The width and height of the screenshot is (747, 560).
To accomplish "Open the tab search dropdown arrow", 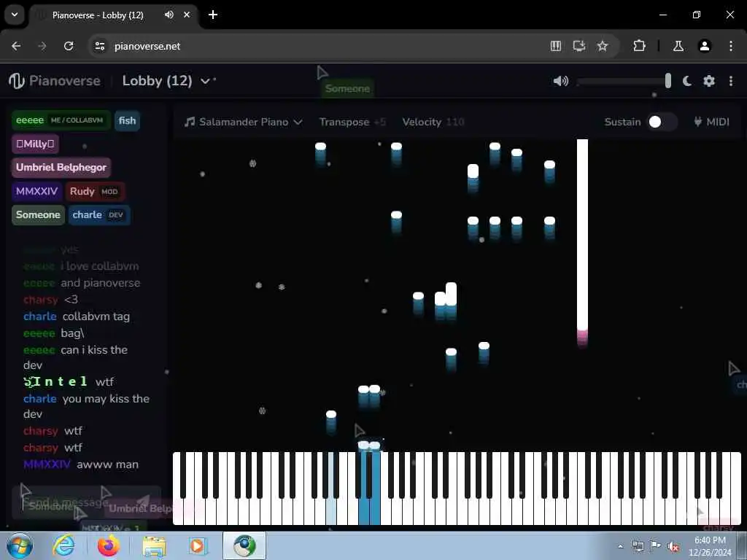I will (x=15, y=15).
